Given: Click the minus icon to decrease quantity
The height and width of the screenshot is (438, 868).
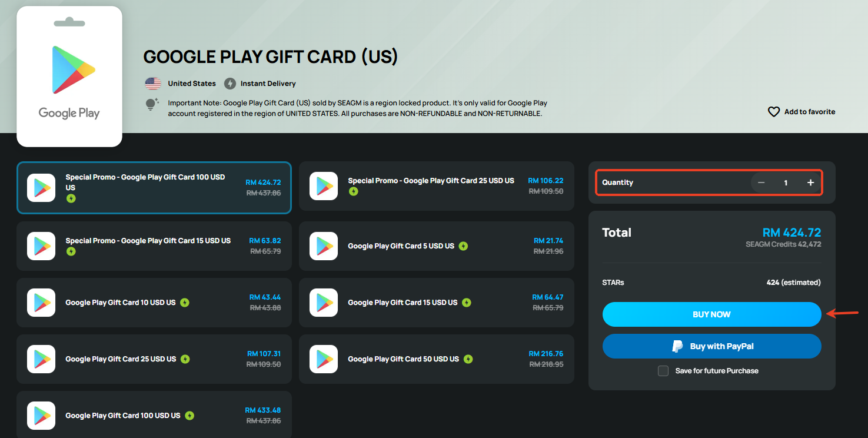Looking at the screenshot, I should (761, 182).
